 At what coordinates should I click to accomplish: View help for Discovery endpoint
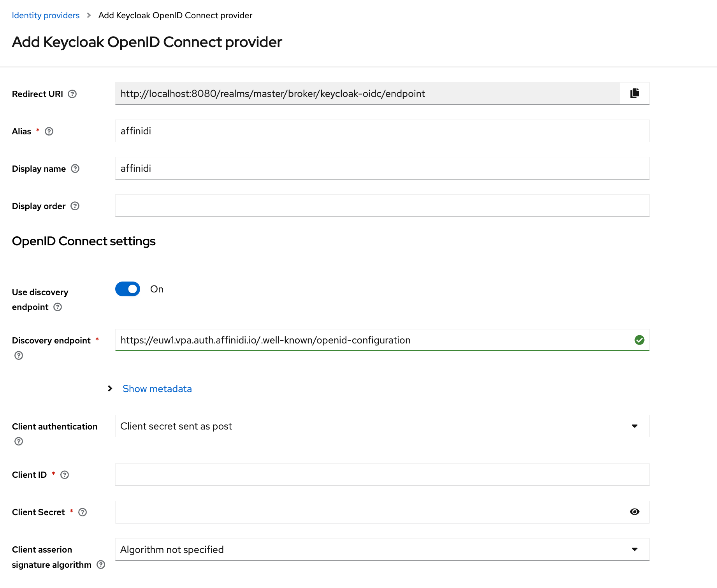(18, 355)
